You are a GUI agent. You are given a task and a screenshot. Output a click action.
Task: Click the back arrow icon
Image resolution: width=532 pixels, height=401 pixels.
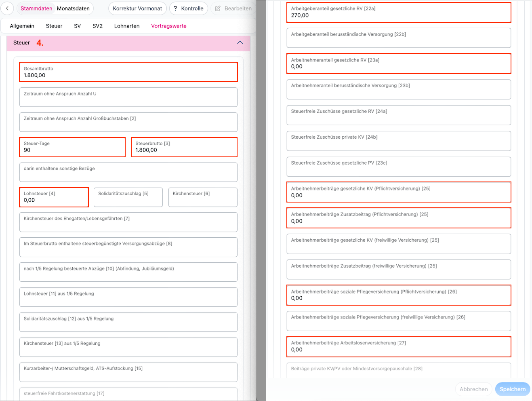7,8
